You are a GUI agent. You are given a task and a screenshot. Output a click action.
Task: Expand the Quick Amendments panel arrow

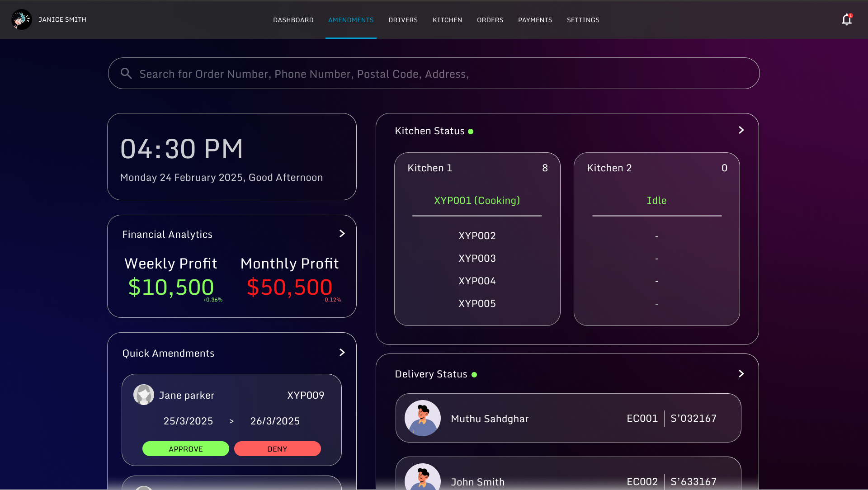tap(342, 353)
